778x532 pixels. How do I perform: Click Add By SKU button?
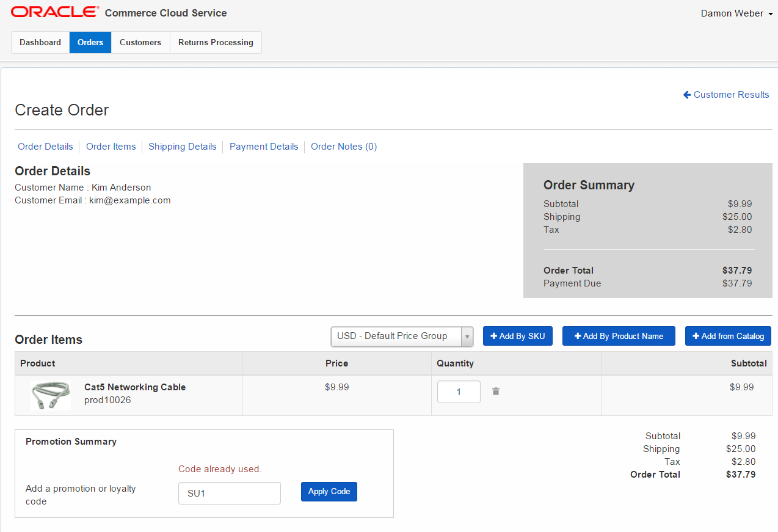pyautogui.click(x=517, y=336)
